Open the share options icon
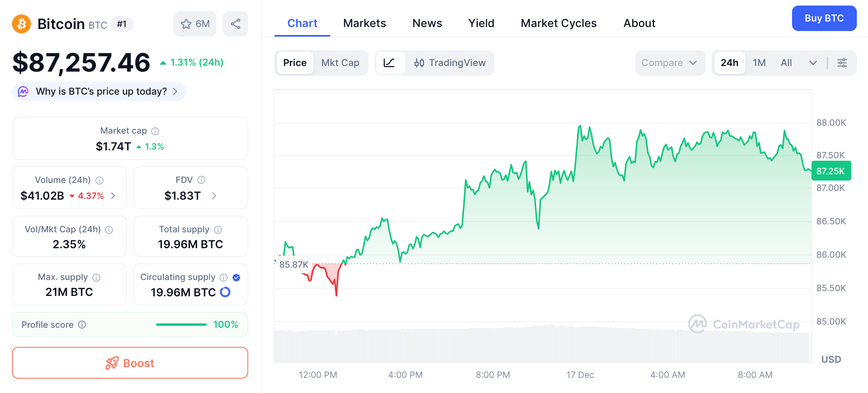 235,24
